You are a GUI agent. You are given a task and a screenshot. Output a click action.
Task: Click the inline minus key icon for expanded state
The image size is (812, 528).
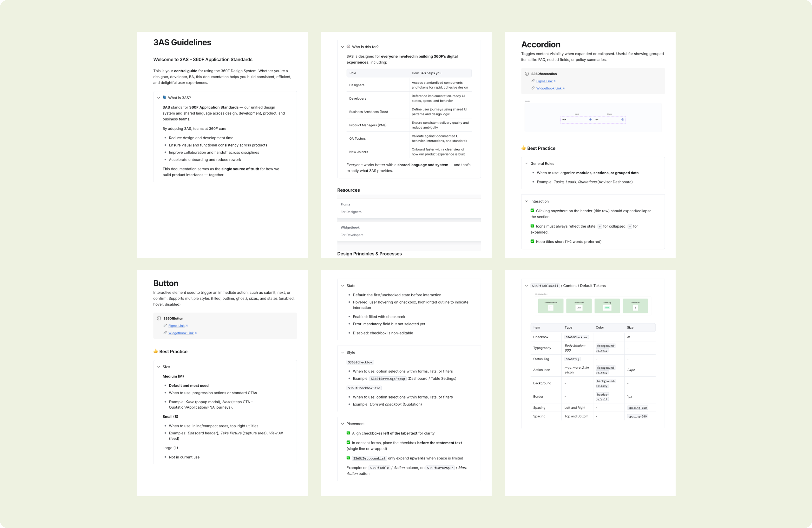click(x=630, y=226)
